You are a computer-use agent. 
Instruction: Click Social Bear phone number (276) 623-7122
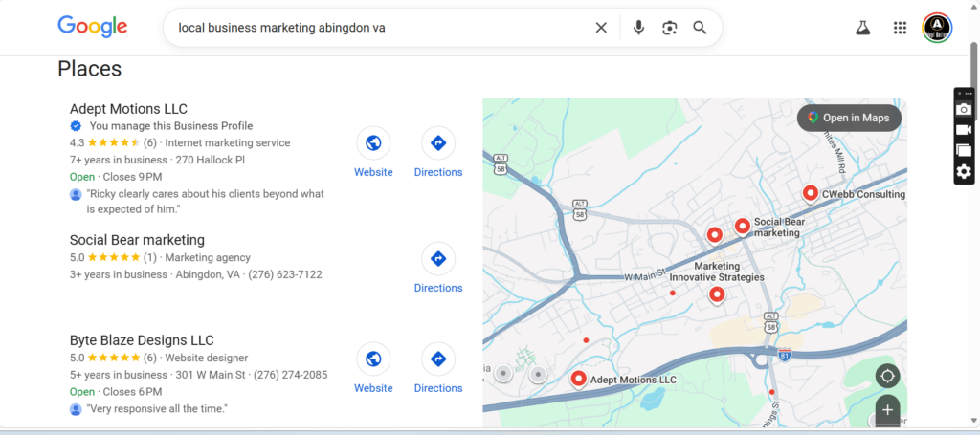pyautogui.click(x=285, y=274)
